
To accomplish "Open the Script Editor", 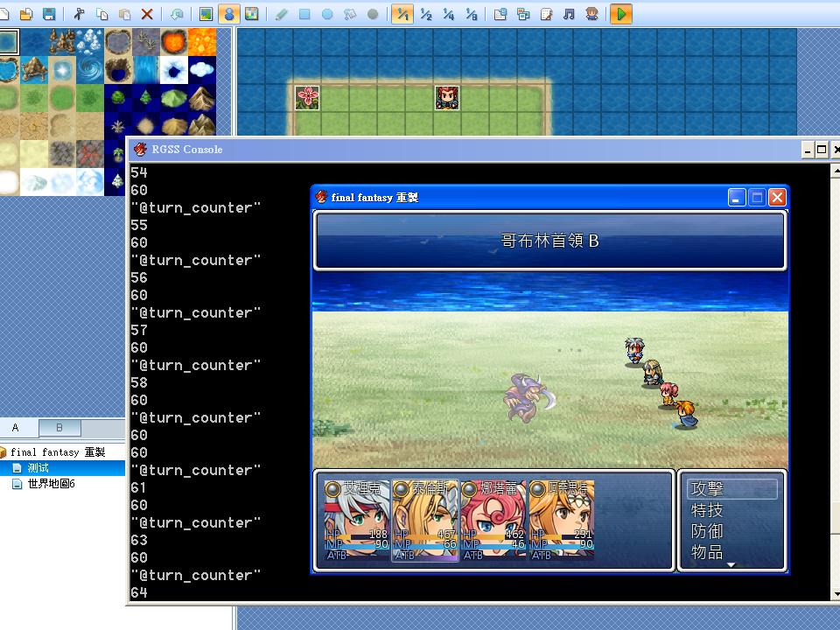I will (546, 14).
